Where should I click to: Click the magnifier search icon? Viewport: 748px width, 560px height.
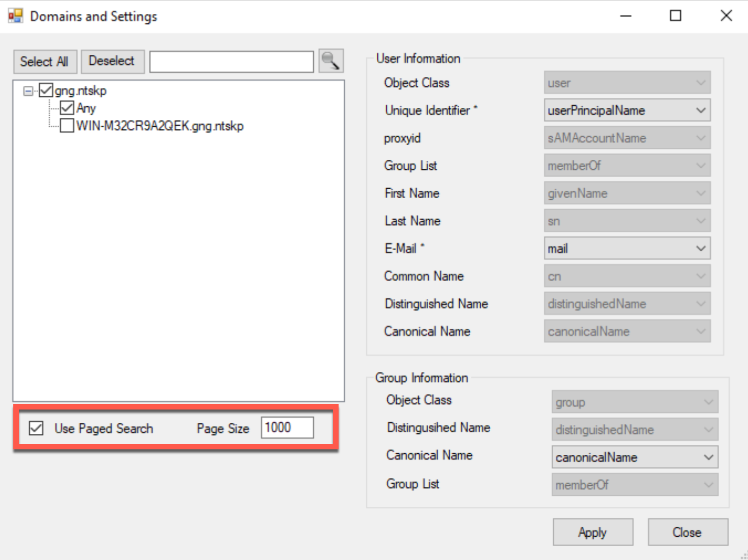click(331, 61)
